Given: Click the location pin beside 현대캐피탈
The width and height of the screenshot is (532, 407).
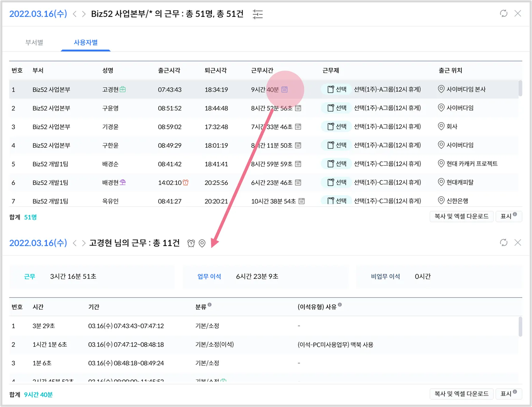Looking at the screenshot, I should click(x=441, y=182).
